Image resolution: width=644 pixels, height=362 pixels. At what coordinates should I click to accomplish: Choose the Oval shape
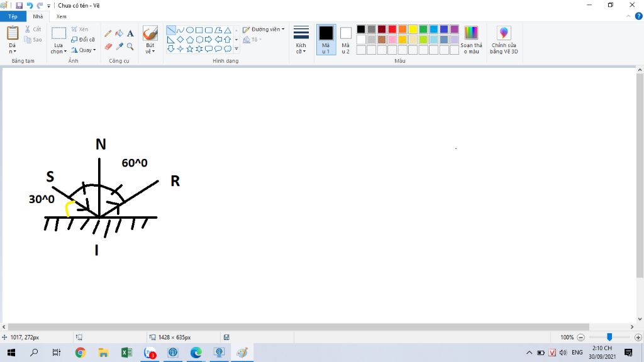click(x=190, y=30)
